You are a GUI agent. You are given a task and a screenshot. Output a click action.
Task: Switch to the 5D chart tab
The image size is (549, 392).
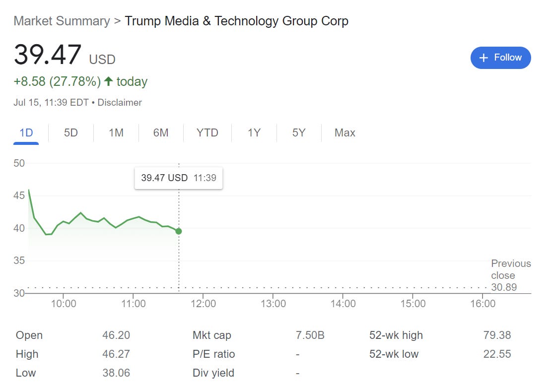pos(71,133)
